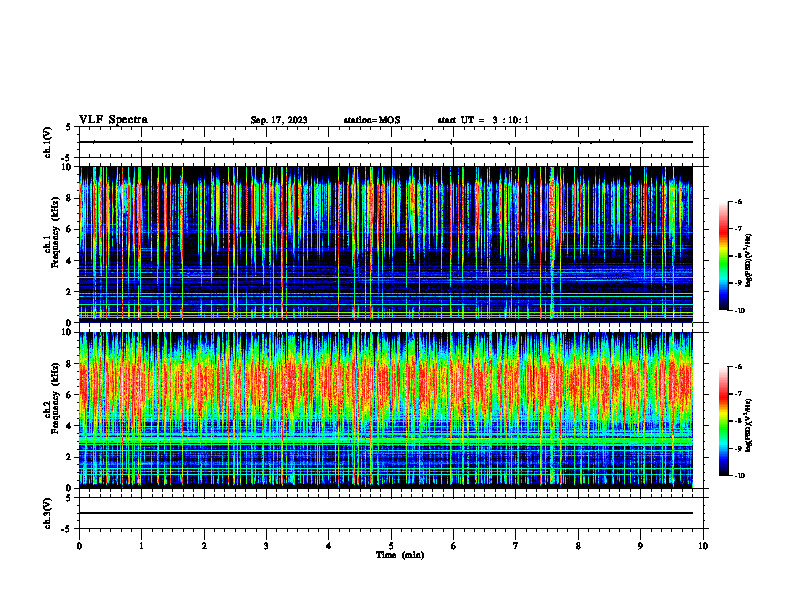Click the '-6' label on ch.1 color bar
The image size is (792, 612).
click(x=739, y=201)
